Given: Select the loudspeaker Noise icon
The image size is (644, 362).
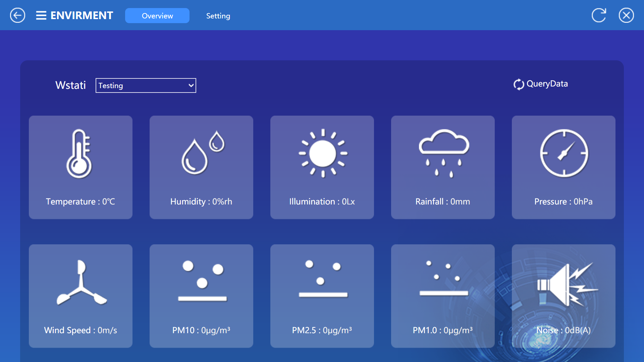Looking at the screenshot, I should (568, 284).
